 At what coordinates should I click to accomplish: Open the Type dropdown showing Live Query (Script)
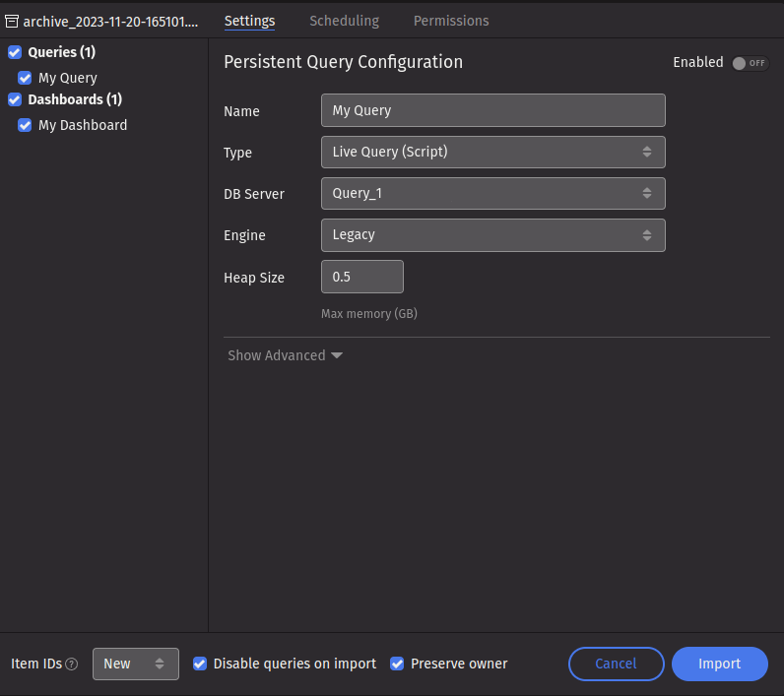click(492, 152)
